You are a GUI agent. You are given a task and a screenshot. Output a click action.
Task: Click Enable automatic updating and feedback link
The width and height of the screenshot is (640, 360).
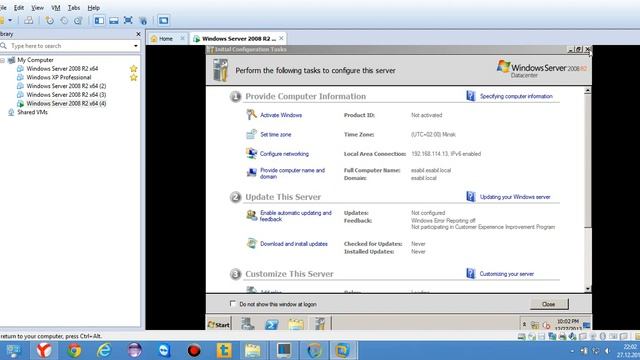coord(296,216)
